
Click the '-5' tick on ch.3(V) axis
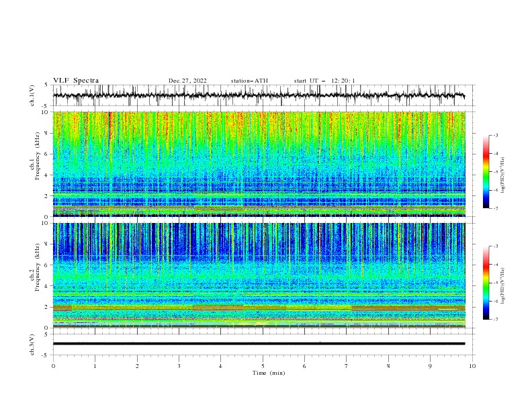[45, 355]
